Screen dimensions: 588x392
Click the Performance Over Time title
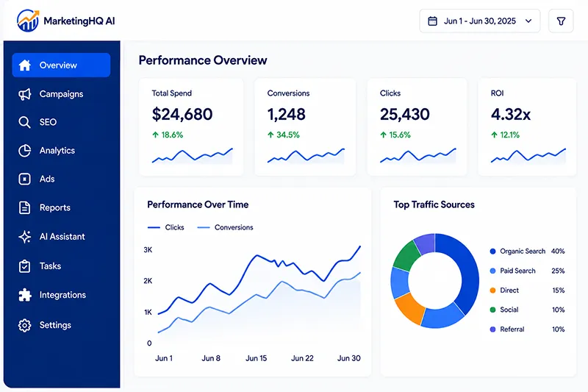click(x=198, y=204)
